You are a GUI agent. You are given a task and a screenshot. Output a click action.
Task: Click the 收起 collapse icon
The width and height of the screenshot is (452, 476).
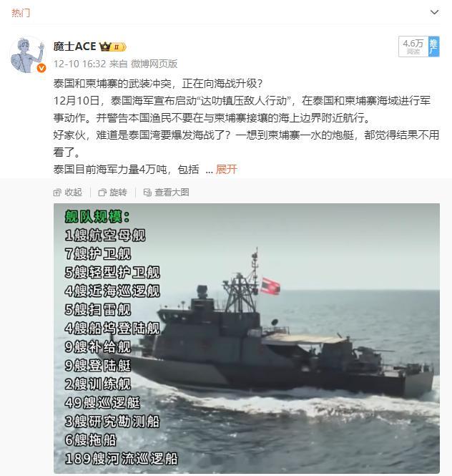(57, 192)
